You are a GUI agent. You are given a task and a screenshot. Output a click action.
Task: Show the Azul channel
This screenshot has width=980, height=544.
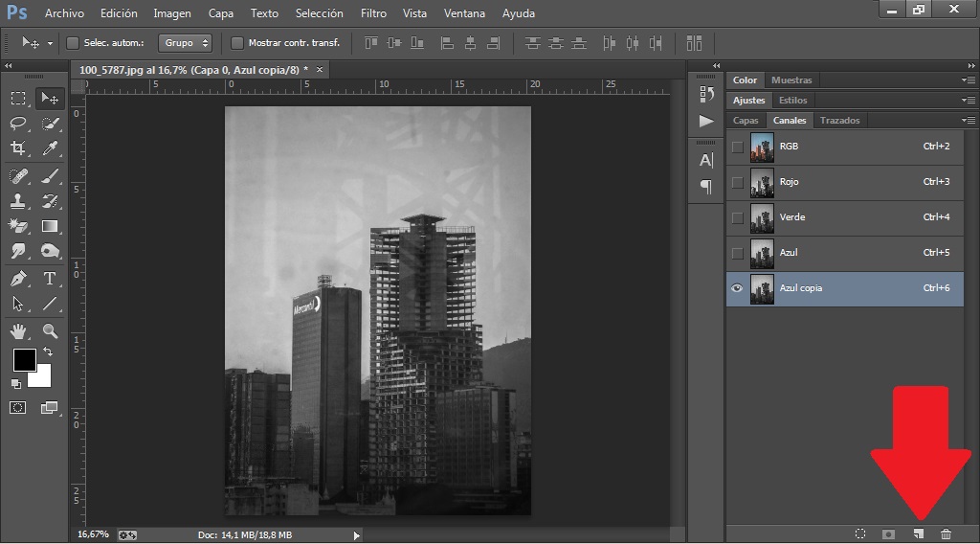click(x=738, y=253)
